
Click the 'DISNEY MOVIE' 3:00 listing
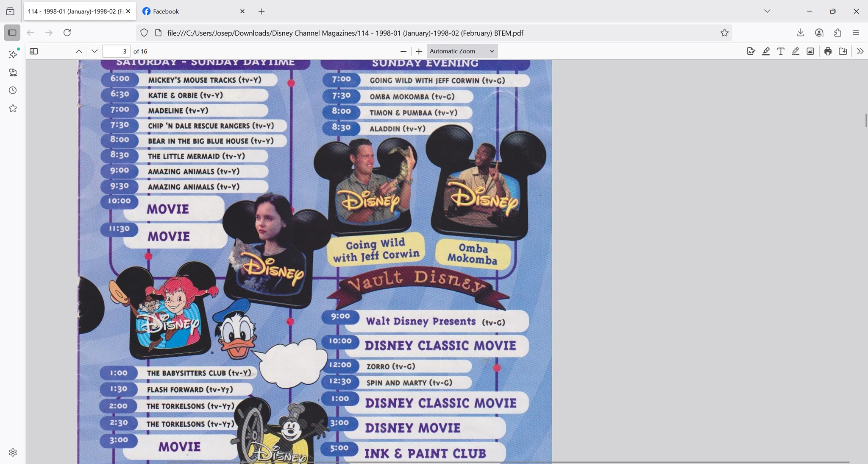pyautogui.click(x=413, y=428)
